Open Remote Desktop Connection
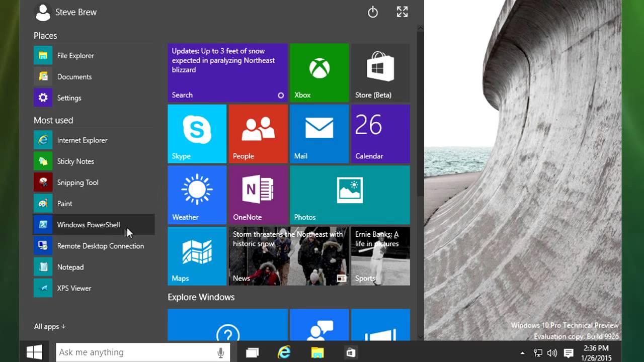 click(x=94, y=246)
